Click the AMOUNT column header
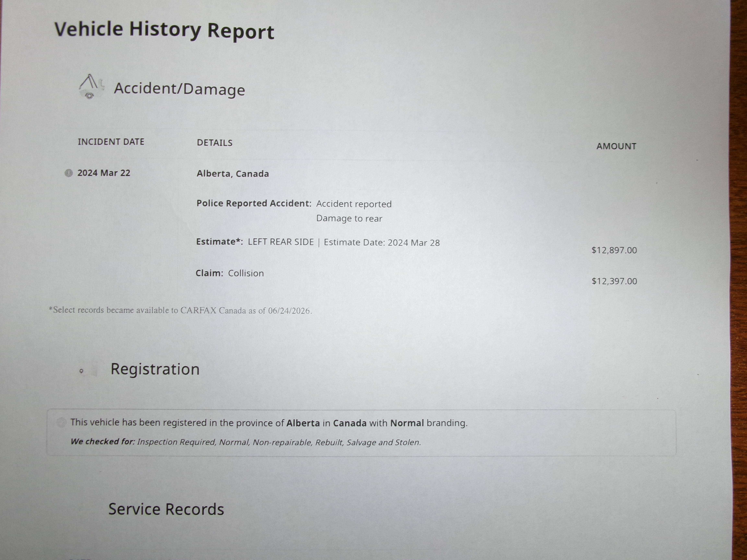747x560 pixels. [616, 146]
